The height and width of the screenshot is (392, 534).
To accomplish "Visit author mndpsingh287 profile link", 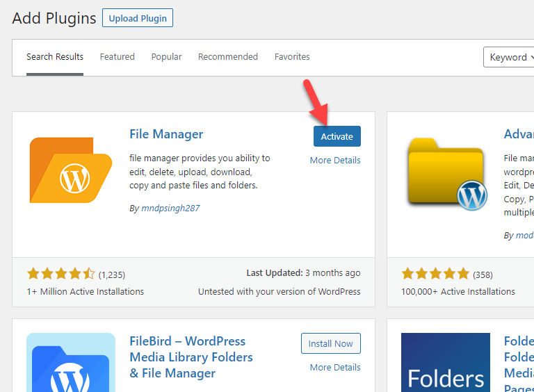I will pos(170,209).
